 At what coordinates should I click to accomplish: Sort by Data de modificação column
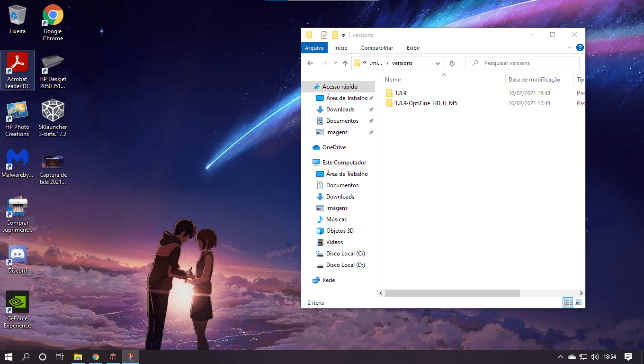pyautogui.click(x=534, y=80)
